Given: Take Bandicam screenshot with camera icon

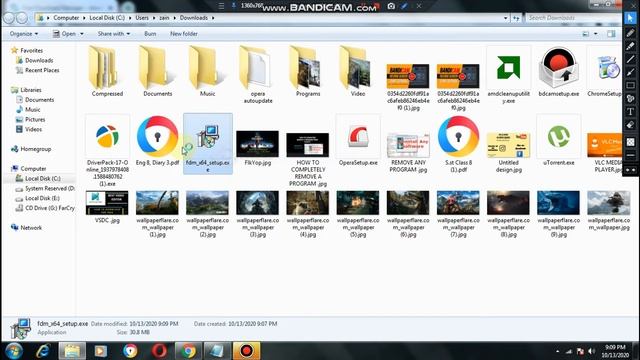Looking at the screenshot, I should 391,6.
